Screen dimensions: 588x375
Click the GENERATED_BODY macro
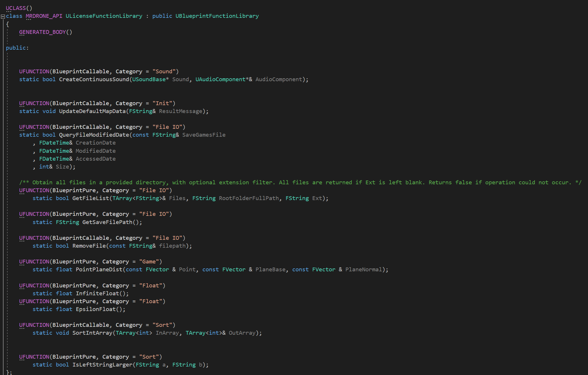pyautogui.click(x=43, y=32)
